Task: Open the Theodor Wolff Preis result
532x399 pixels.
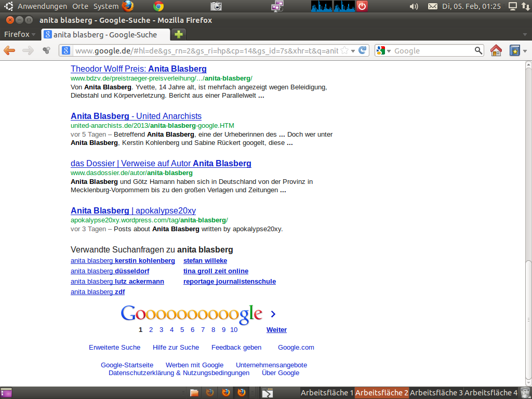Action: pos(138,69)
